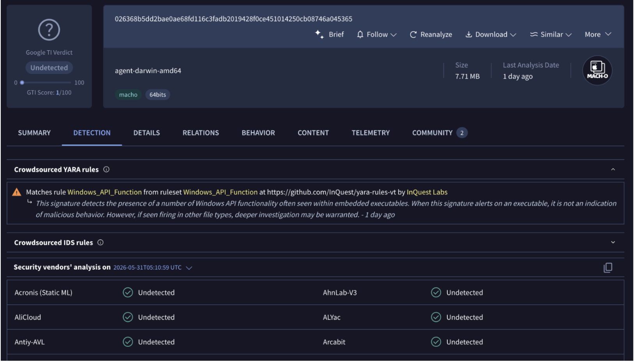Viewport: 635px width, 364px height.
Task: Click the file name agent-darwin-amd64
Action: pos(148,71)
